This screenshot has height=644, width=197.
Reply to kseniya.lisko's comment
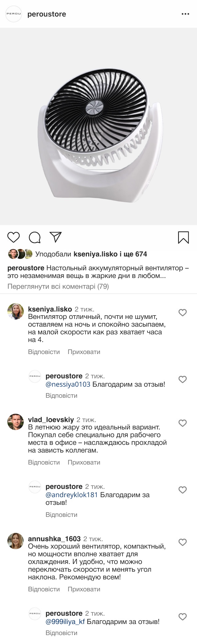click(x=44, y=352)
